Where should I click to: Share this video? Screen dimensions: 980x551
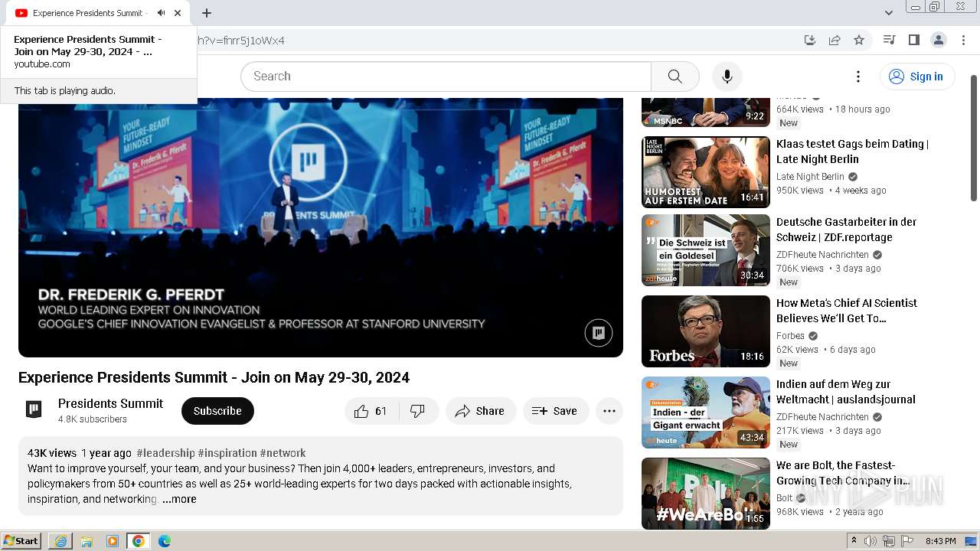[480, 411]
